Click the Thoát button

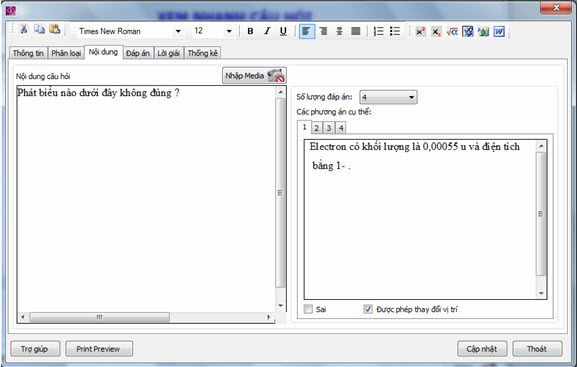(537, 349)
